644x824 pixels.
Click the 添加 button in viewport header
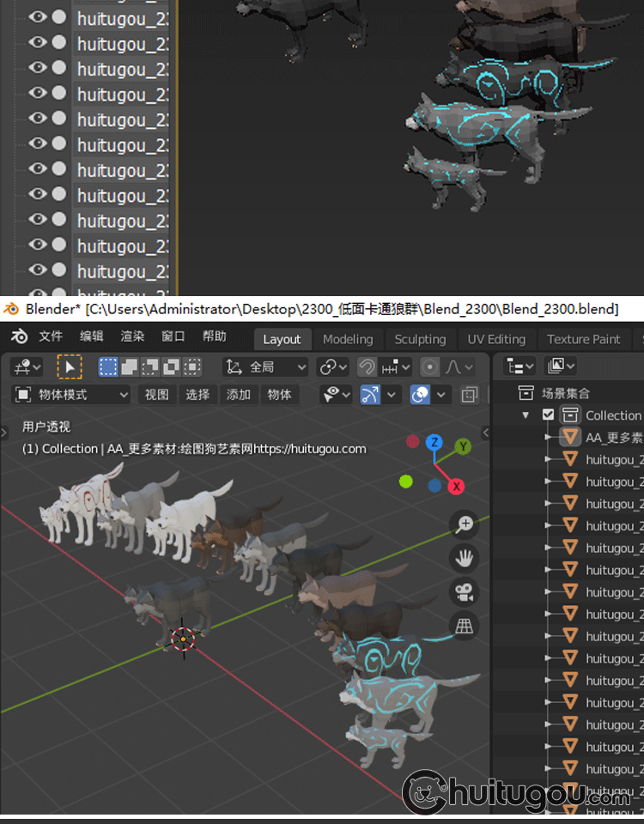(239, 395)
